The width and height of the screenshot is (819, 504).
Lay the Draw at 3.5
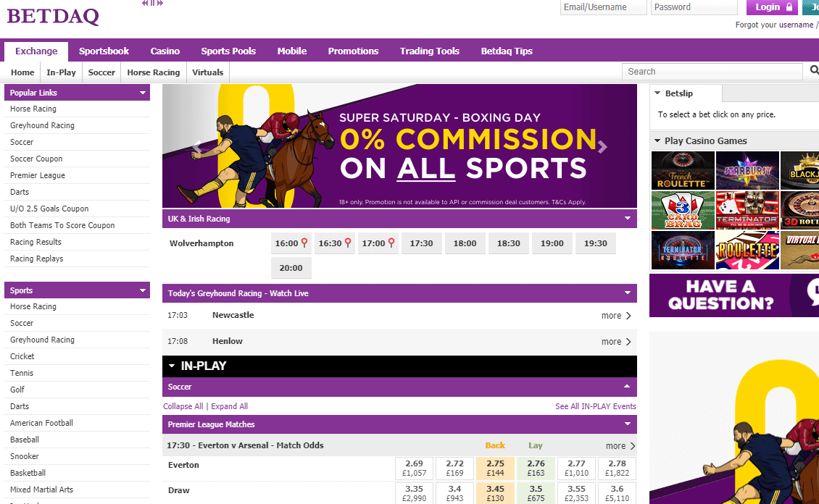pos(536,493)
